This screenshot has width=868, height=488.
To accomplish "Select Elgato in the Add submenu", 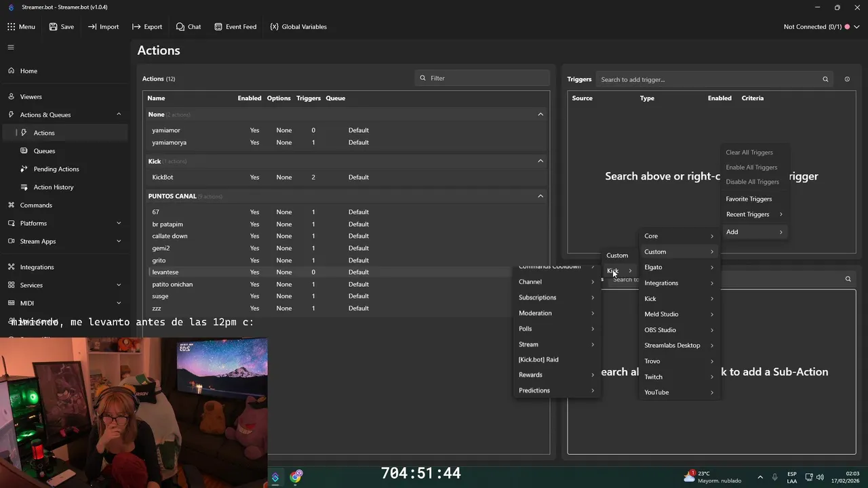I will pyautogui.click(x=679, y=267).
